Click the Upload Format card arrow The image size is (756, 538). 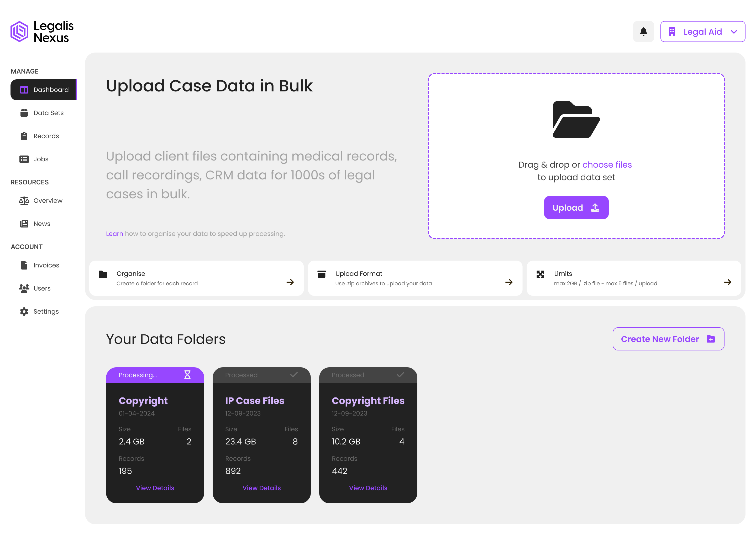[x=509, y=282]
